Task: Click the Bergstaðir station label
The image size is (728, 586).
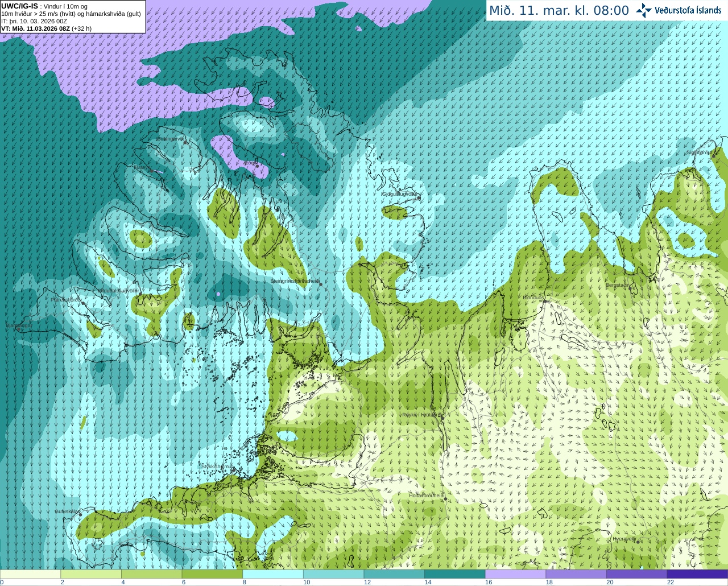Action: (x=617, y=285)
